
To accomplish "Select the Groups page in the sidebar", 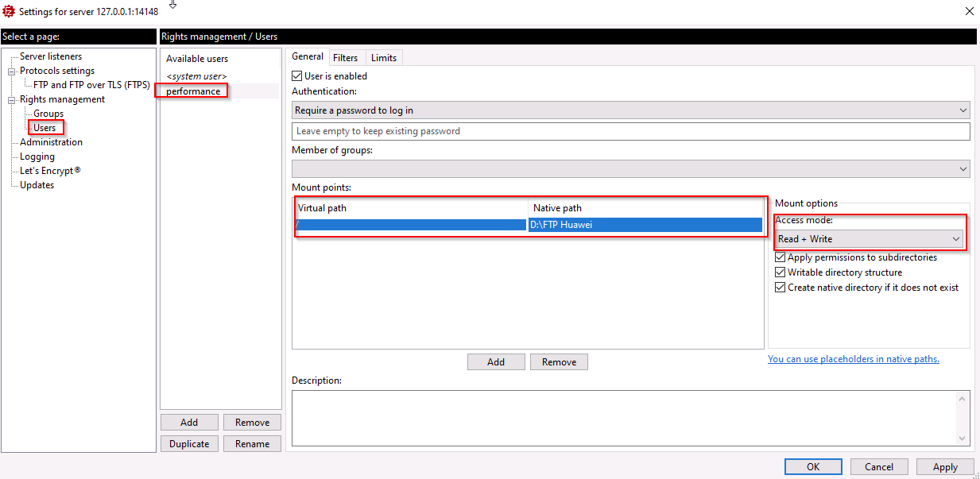I will point(49,113).
